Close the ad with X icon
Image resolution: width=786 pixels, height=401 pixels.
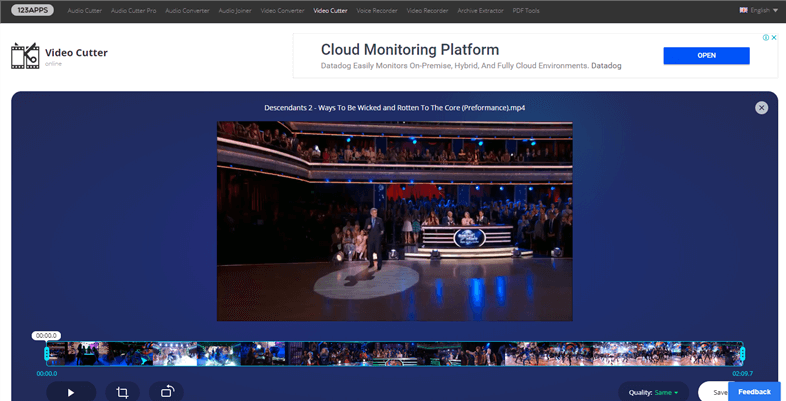(774, 38)
